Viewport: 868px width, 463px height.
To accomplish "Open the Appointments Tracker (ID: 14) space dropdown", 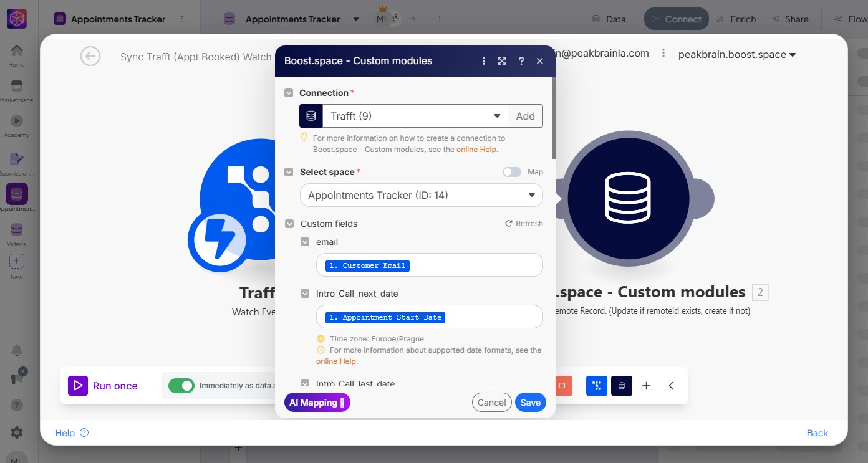I will point(422,195).
